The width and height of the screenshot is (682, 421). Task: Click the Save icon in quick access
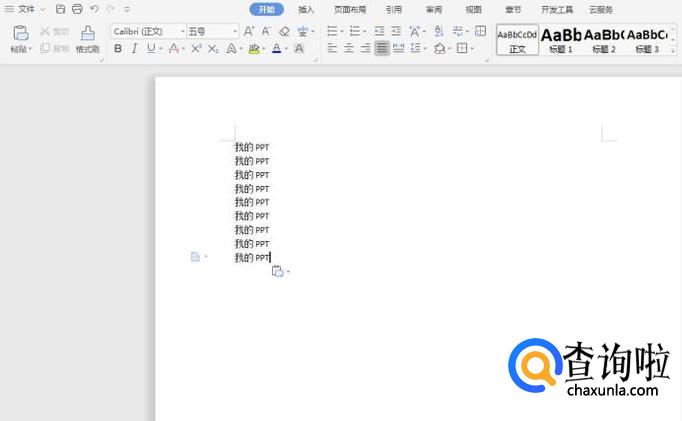(61, 9)
